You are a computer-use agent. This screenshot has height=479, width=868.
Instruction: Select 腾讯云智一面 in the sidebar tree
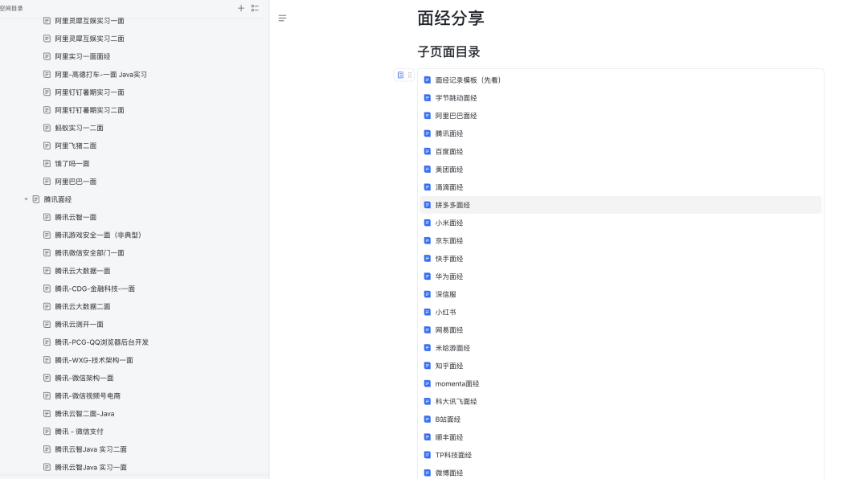click(76, 217)
